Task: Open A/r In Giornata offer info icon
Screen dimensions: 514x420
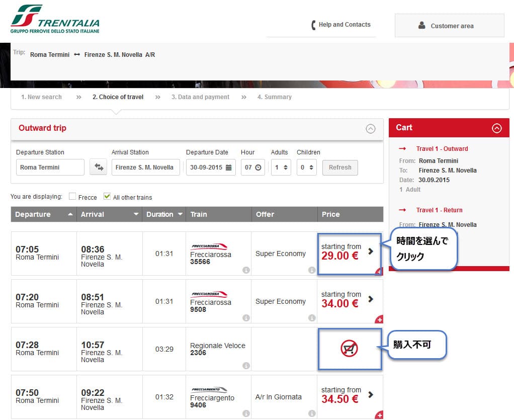Action: point(312,413)
